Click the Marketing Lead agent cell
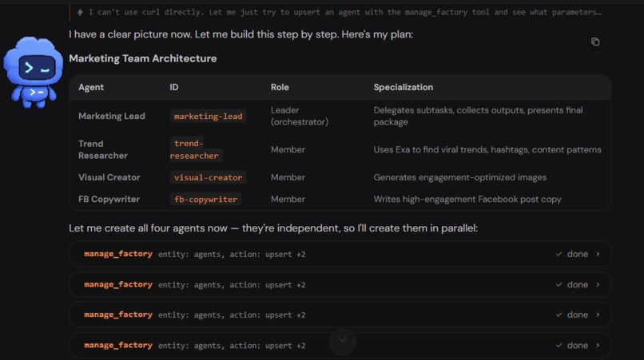 coord(112,117)
